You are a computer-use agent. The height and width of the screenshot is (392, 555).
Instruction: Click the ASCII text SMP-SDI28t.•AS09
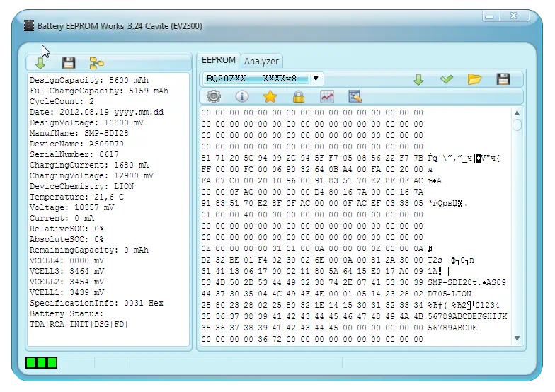[x=467, y=282]
